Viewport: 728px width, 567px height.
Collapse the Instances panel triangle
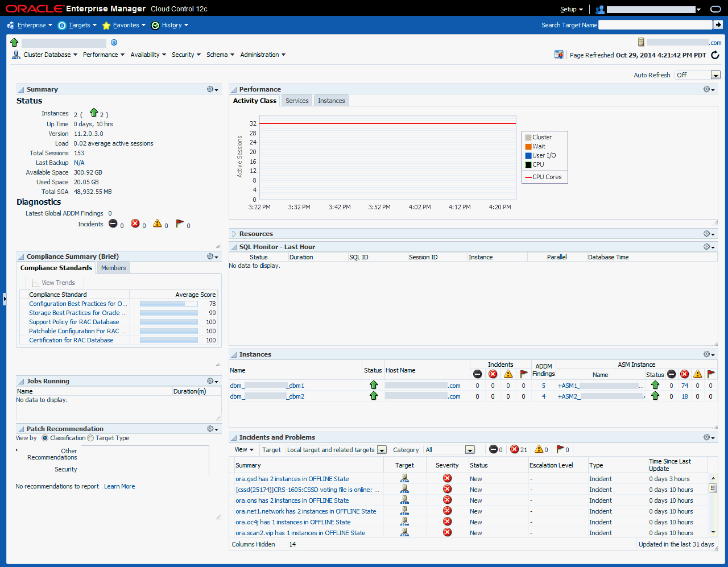234,355
